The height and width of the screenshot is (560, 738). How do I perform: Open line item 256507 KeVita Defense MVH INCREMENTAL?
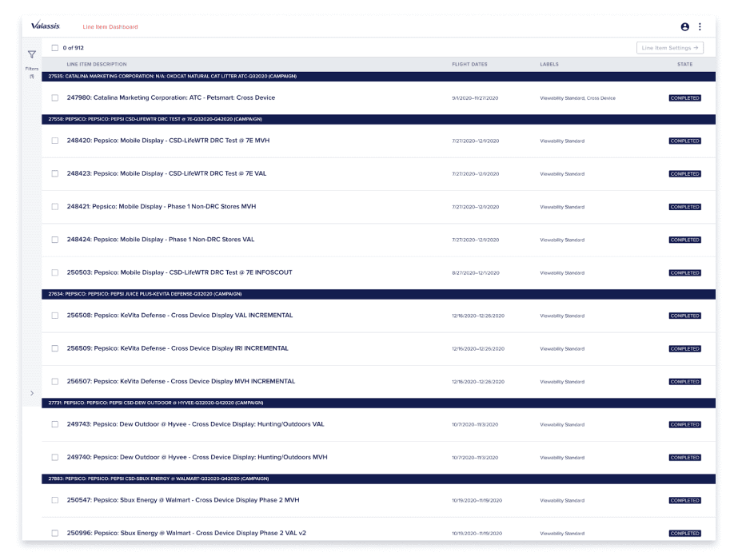coord(181,381)
